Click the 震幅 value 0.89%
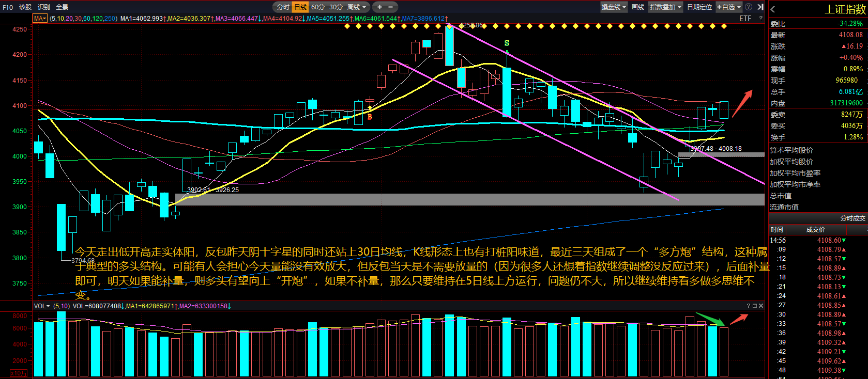 [x=853, y=69]
